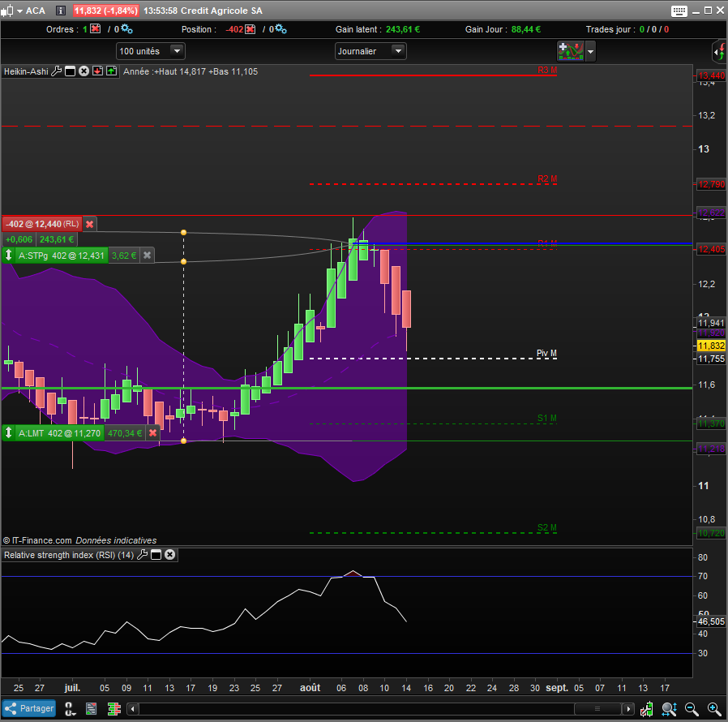
Task: Zoom in the chart
Action: 714,709
